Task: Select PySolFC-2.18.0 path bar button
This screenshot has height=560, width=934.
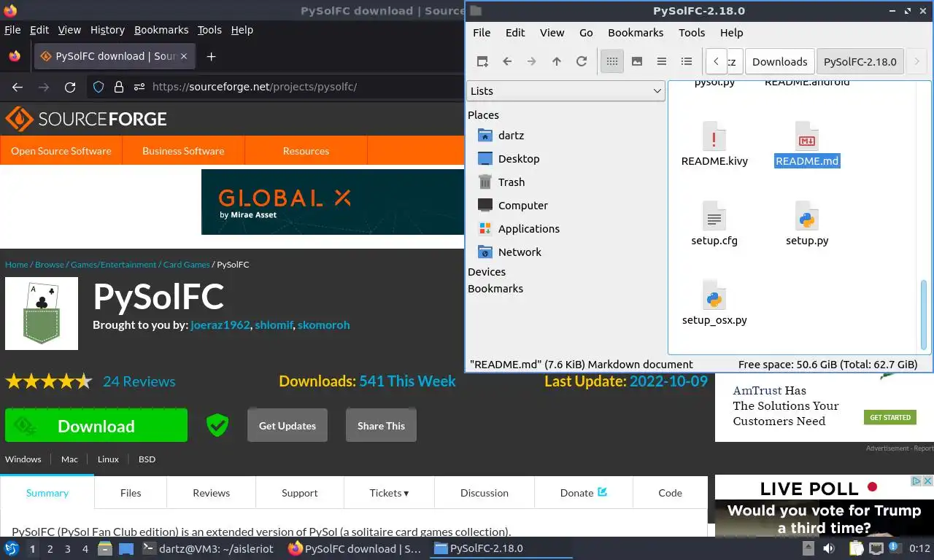Action: tap(860, 61)
